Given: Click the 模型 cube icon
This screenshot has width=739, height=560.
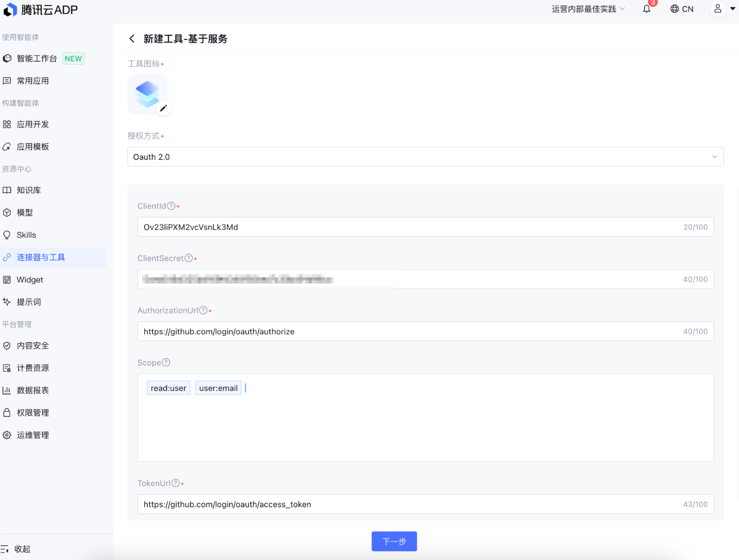Looking at the screenshot, I should coord(7,213).
